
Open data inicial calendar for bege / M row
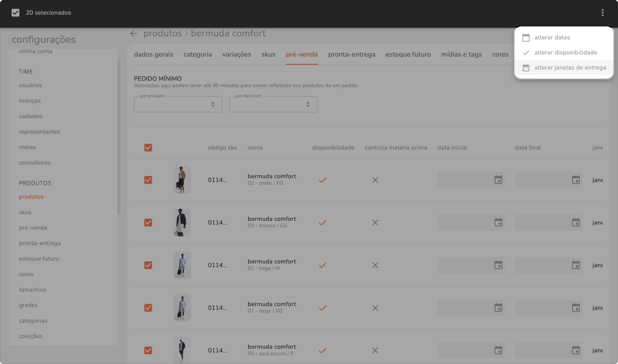pyautogui.click(x=498, y=265)
